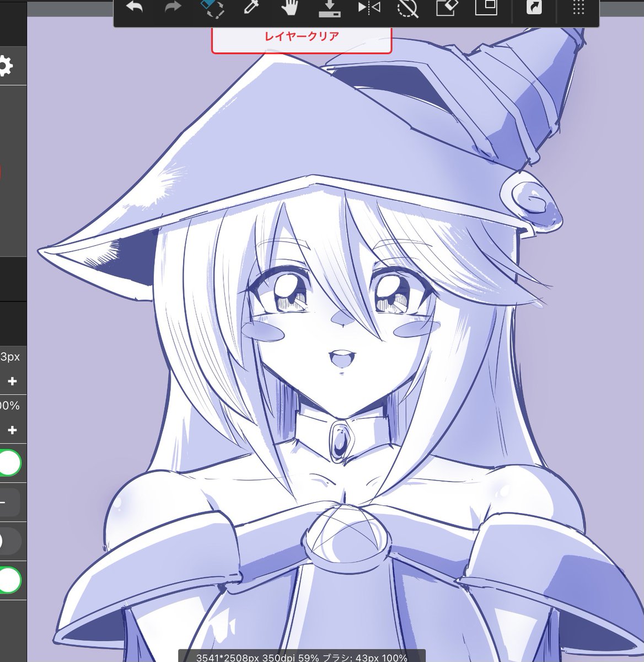This screenshot has height=662, width=644.
Task: Tap the opacity percentage value in sidebar
Action: point(10,405)
